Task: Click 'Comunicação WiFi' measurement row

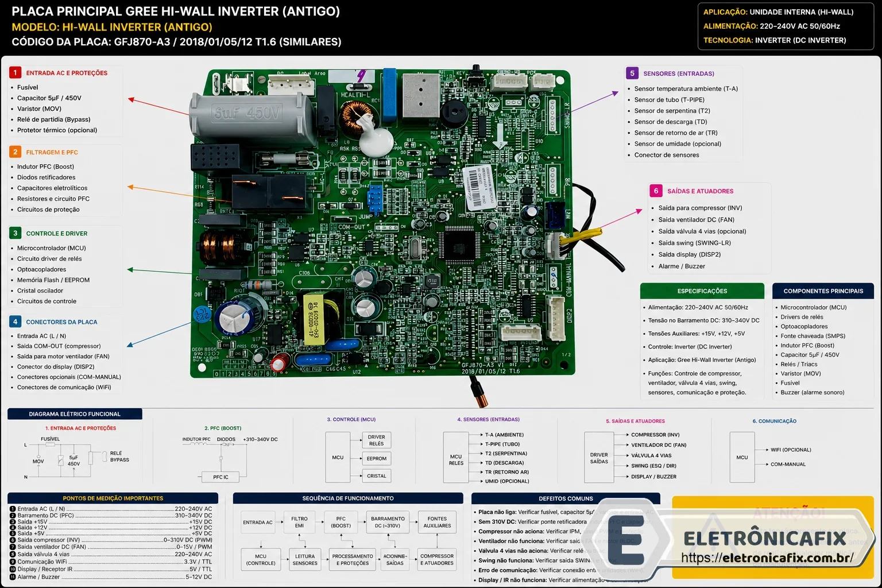Action: coord(111,562)
